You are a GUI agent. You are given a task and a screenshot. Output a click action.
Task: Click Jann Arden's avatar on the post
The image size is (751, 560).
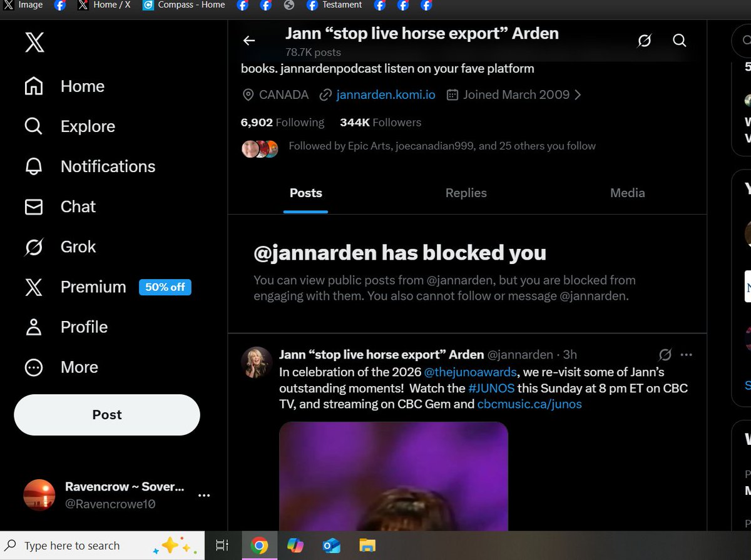(257, 362)
